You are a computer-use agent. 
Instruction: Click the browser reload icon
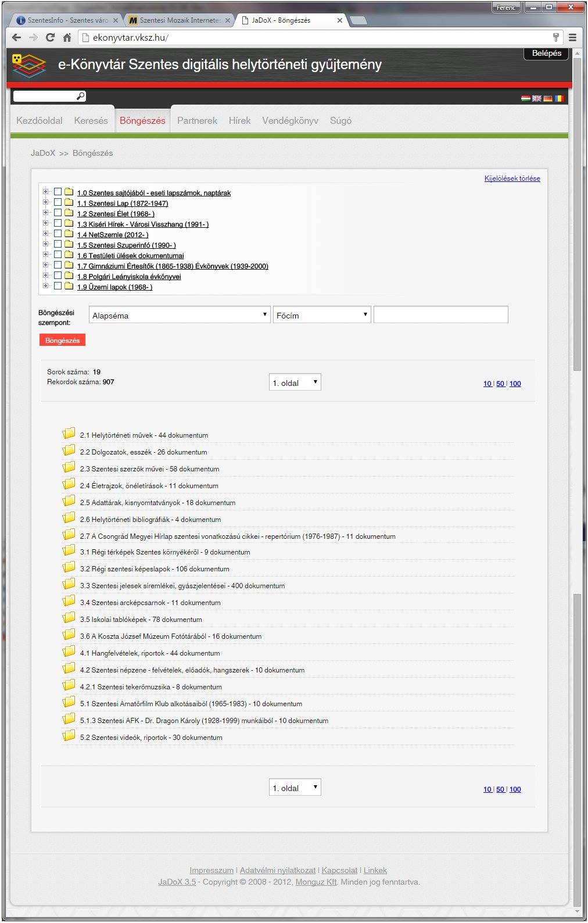(x=51, y=38)
